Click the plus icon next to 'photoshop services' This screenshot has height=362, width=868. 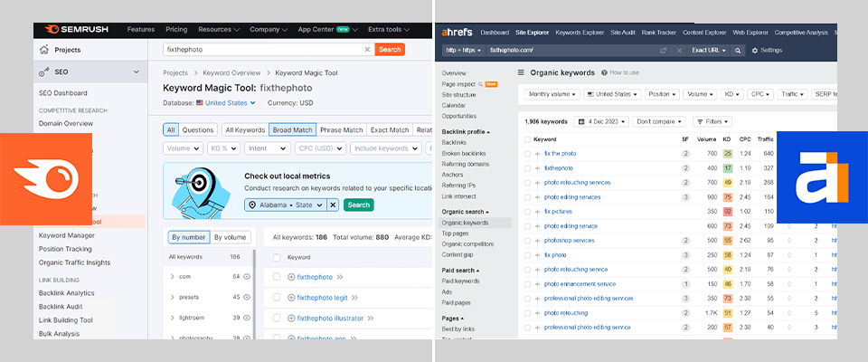[x=537, y=241]
